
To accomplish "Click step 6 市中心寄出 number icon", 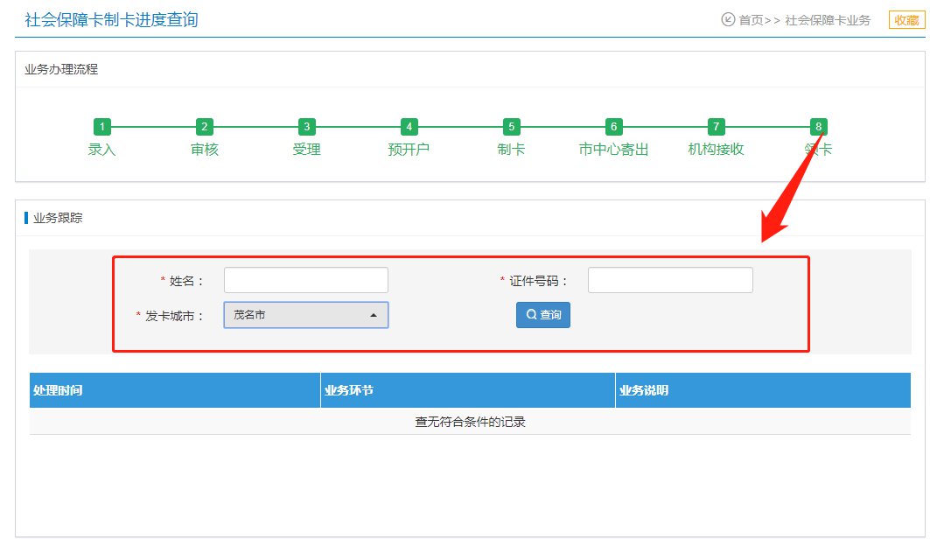I will click(614, 126).
